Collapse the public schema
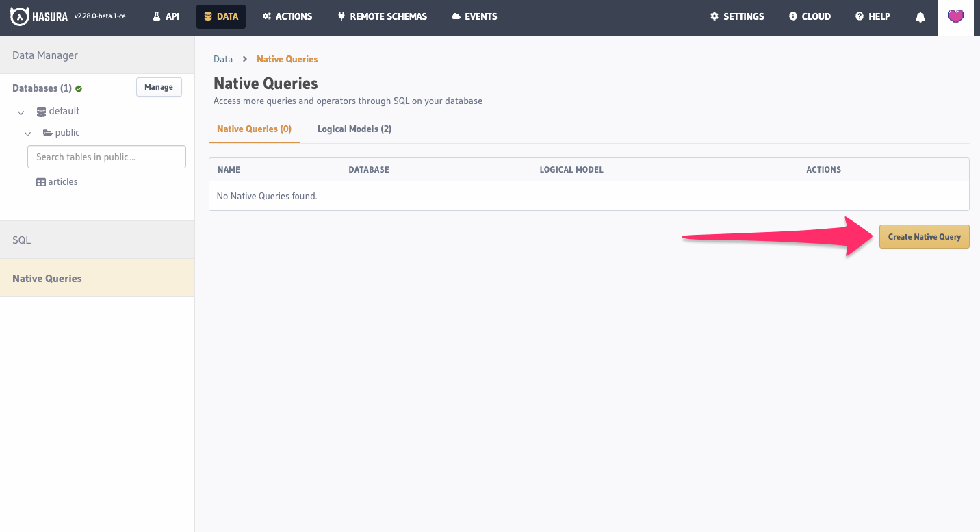The height and width of the screenshot is (532, 980). pyautogui.click(x=28, y=134)
